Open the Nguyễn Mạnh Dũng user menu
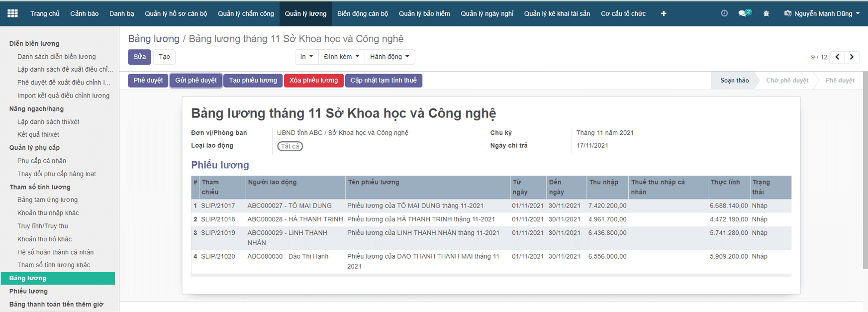 tap(822, 13)
